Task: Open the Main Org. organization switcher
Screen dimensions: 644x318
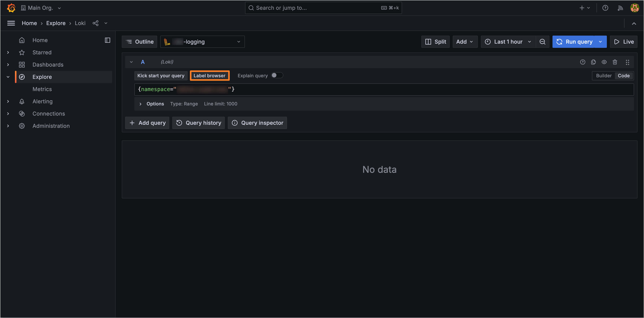Action: coord(41,8)
